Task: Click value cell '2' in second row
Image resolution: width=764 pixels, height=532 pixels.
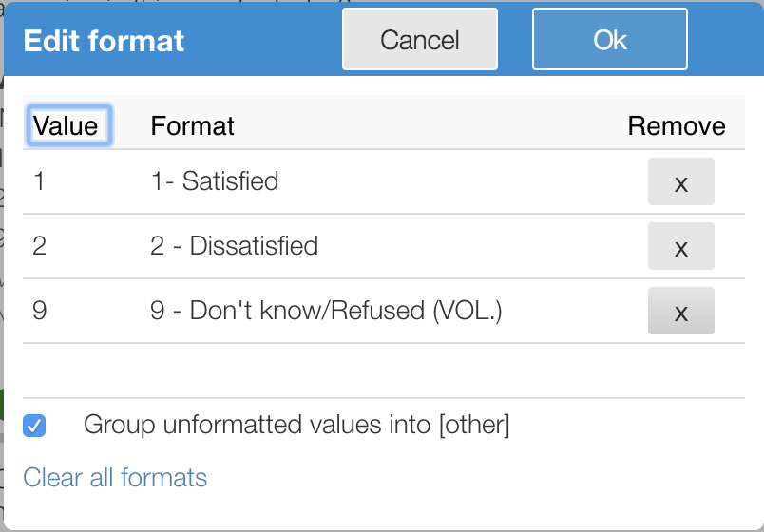Action: point(39,246)
